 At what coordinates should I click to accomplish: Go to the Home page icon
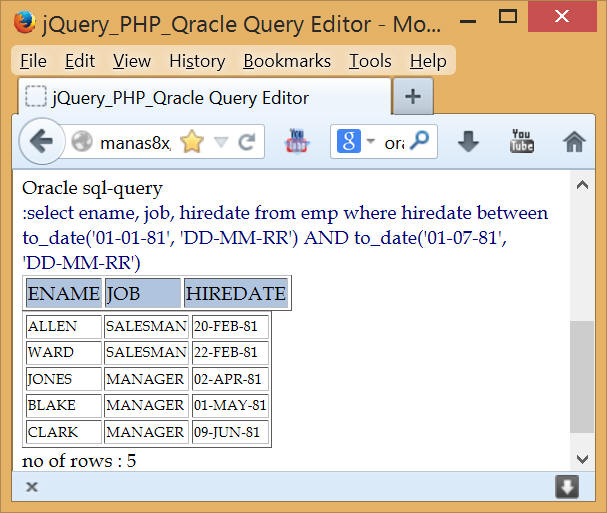point(574,142)
